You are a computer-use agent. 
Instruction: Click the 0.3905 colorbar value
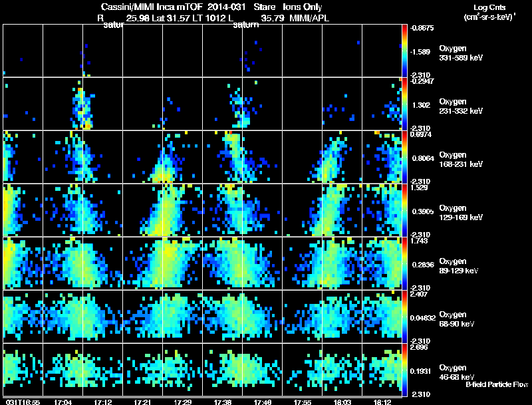(x=423, y=211)
